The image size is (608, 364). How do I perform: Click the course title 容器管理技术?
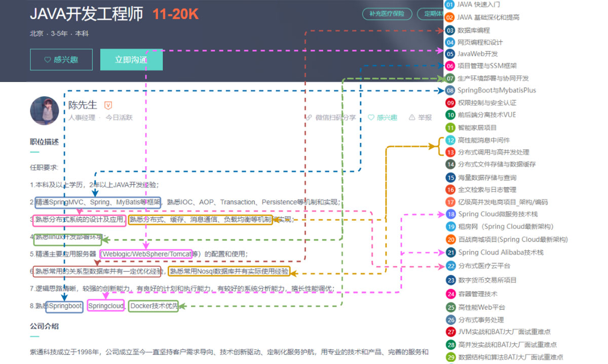coord(477,294)
